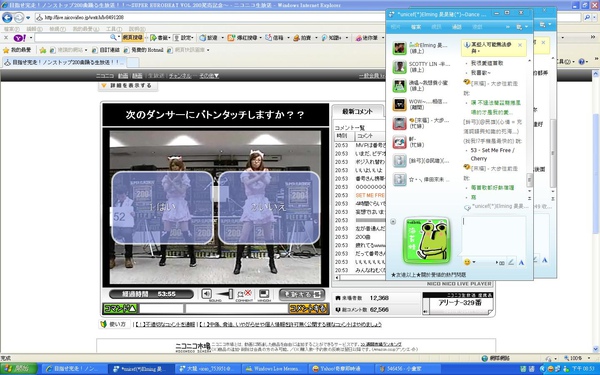Adjust the player volume slider

pos(225,294)
